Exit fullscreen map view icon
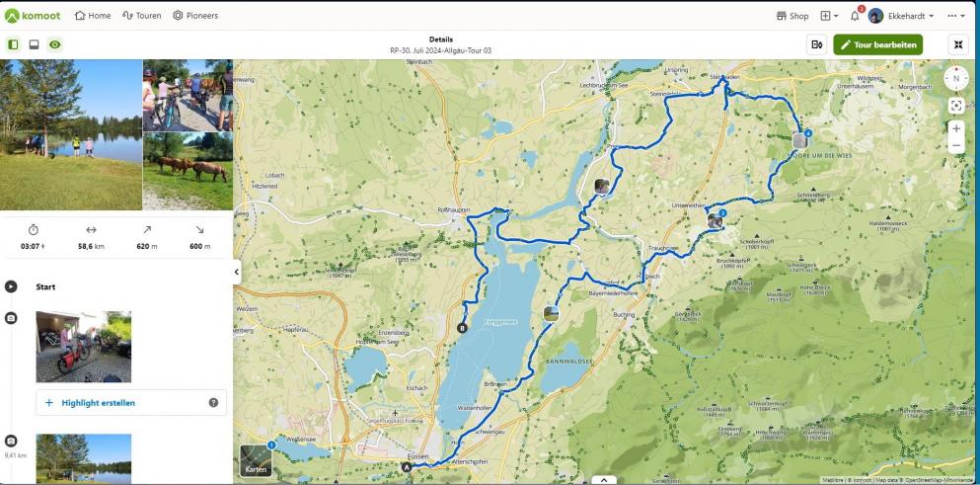This screenshot has width=980, height=485. [956, 44]
